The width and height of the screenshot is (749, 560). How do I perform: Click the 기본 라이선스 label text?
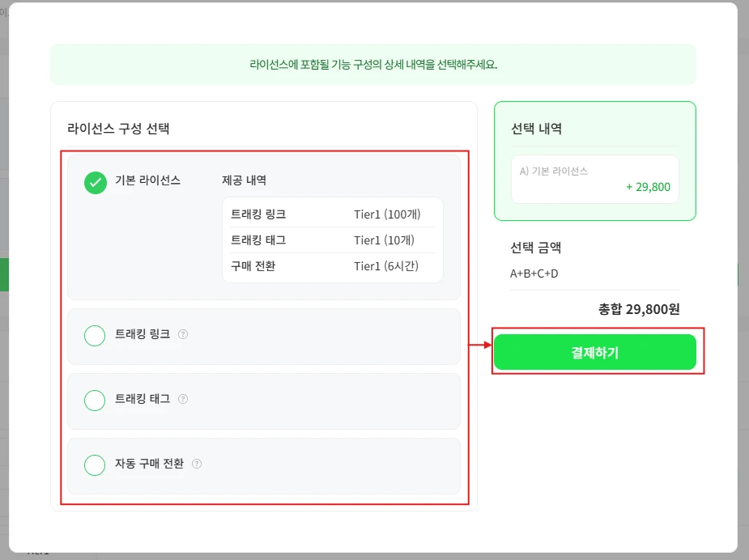(148, 180)
